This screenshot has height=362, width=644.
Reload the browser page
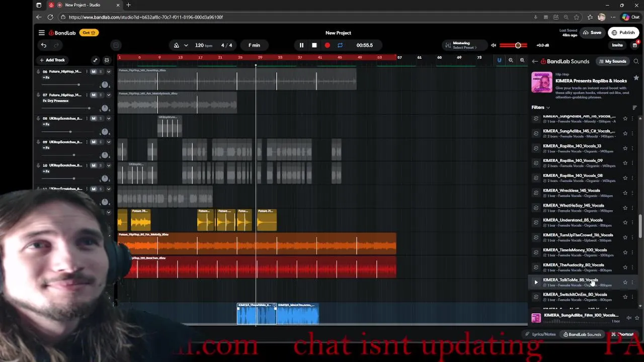[50, 17]
